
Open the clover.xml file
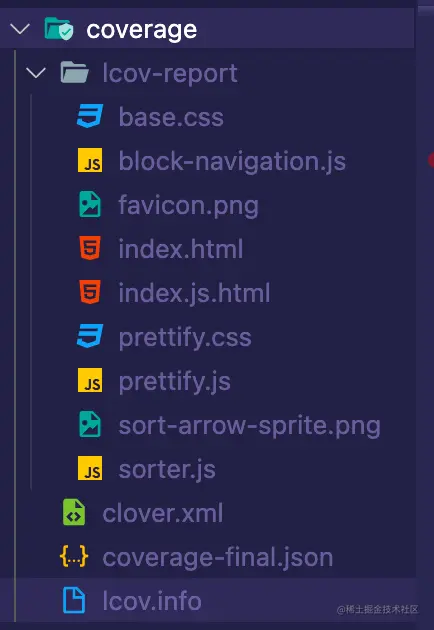[163, 513]
